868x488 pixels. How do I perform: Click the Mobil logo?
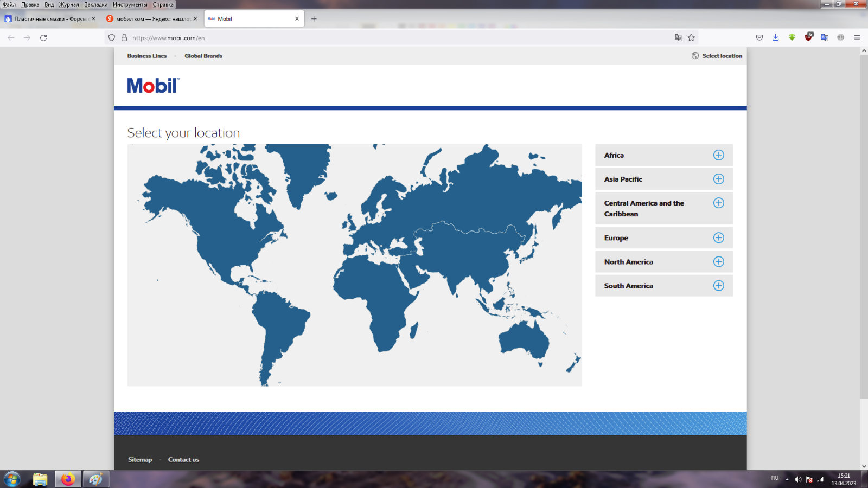153,86
